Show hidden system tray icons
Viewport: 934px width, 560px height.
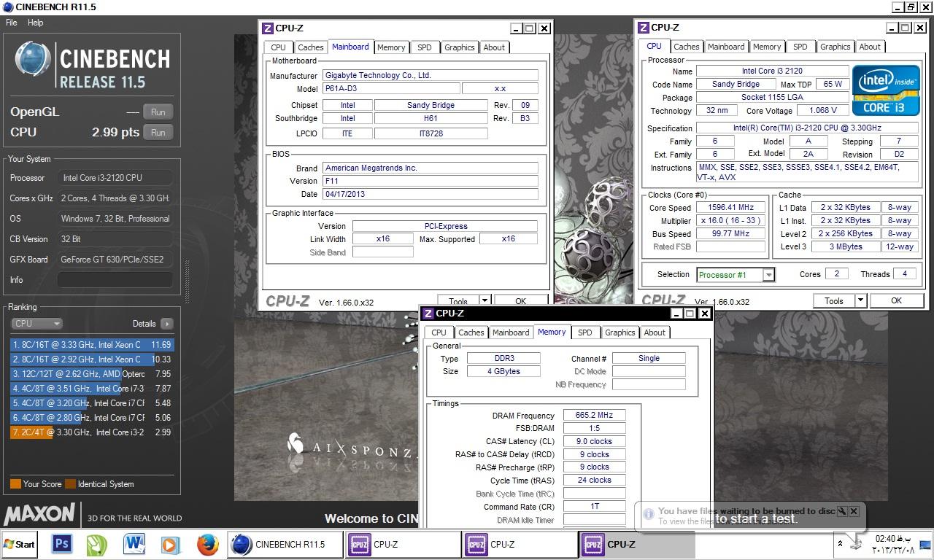[x=840, y=544]
